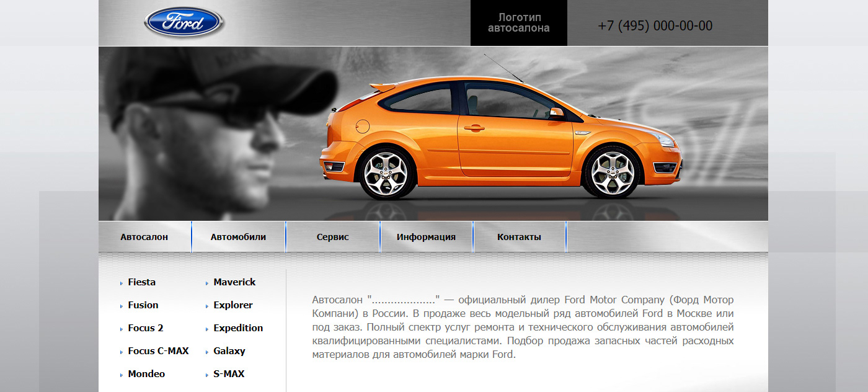Select the Fusion model link
The height and width of the screenshot is (392, 868).
coord(143,305)
